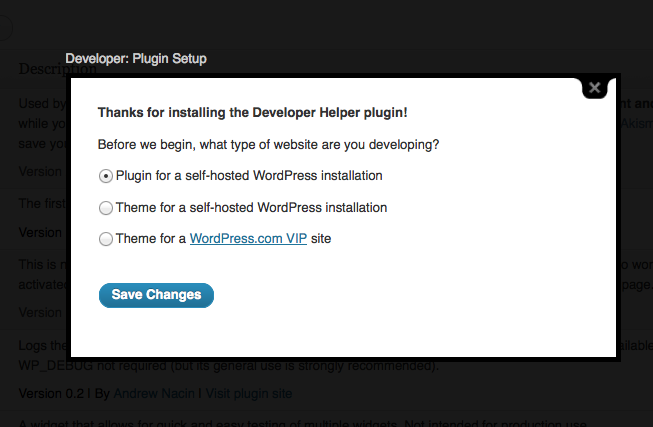This screenshot has width=653, height=427.
Task: Click the 'Theme for a self-hosted WordPress installation' label
Action: click(251, 208)
